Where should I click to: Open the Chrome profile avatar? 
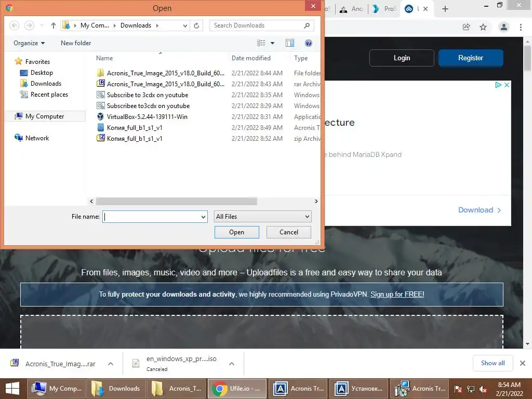tap(504, 27)
